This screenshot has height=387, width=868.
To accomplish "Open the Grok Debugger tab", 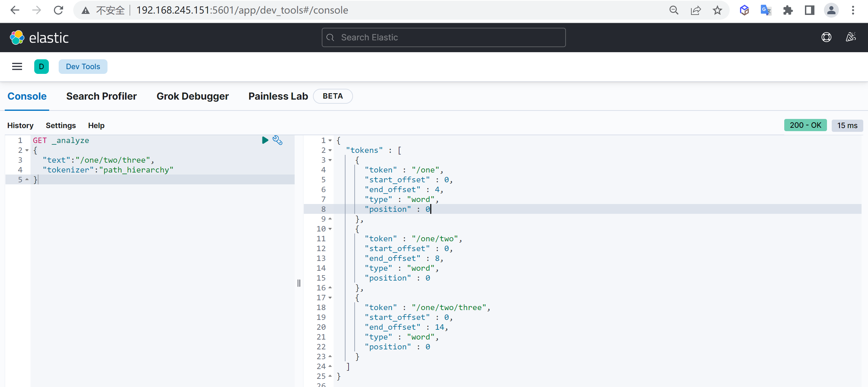I will pyautogui.click(x=193, y=96).
